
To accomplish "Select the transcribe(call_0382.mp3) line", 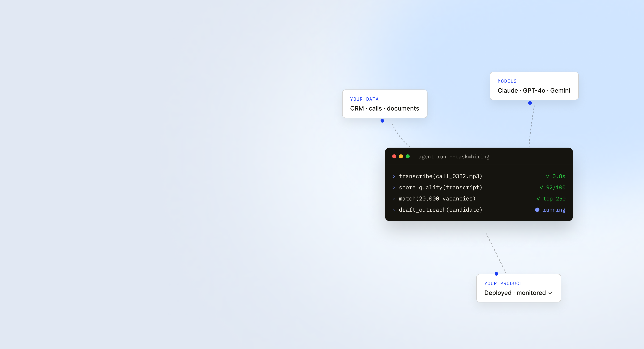I will click(441, 176).
